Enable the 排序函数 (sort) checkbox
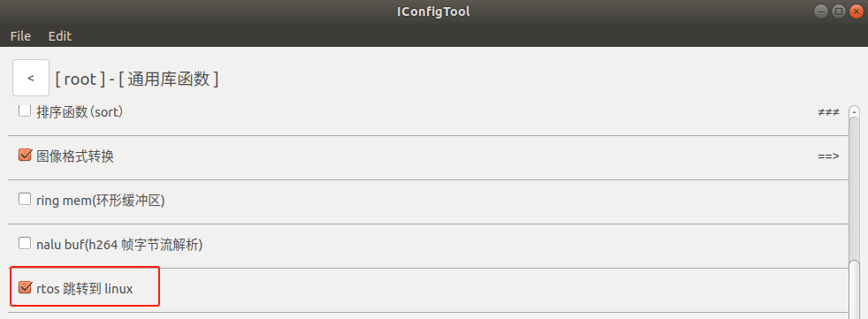The height and width of the screenshot is (319, 868). (25, 111)
